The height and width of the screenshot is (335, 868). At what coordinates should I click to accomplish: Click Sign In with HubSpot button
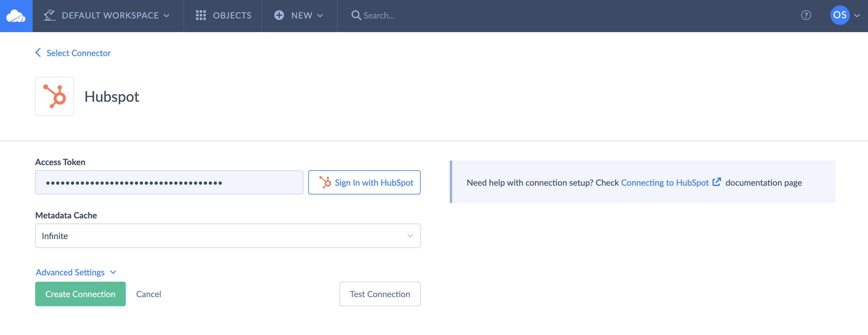pos(364,182)
